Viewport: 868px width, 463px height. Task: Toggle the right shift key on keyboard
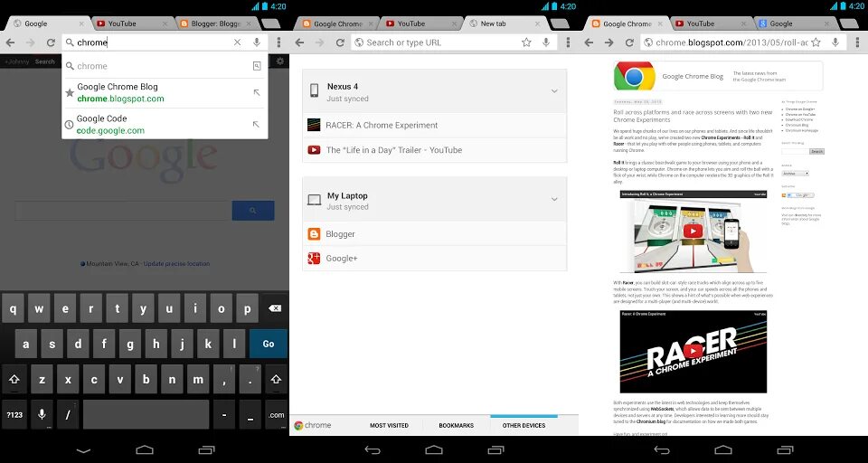tap(275, 380)
